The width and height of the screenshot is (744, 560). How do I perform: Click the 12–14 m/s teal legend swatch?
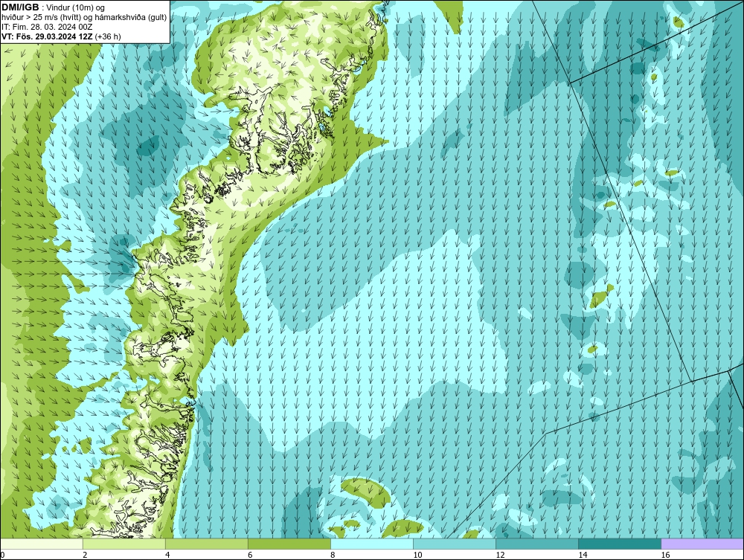tap(537, 544)
